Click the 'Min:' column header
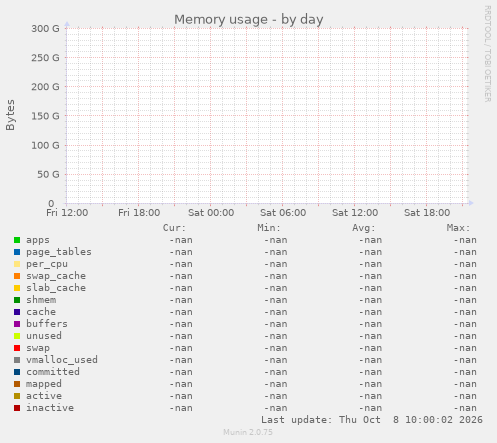 pos(269,228)
